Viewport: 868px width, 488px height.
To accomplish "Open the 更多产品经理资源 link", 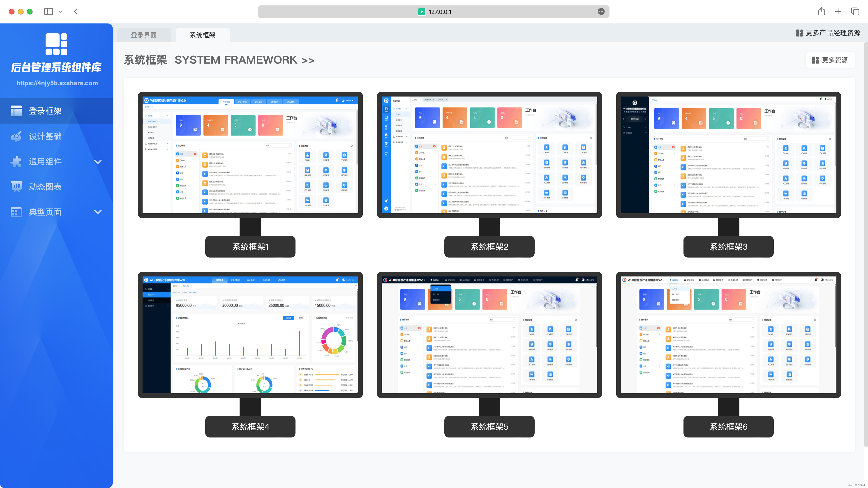I will pos(828,33).
